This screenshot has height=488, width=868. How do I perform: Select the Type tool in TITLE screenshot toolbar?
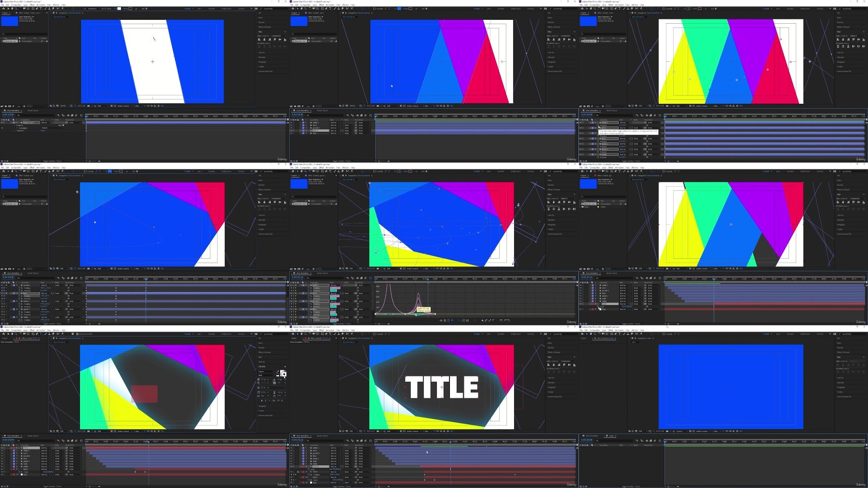coord(330,334)
